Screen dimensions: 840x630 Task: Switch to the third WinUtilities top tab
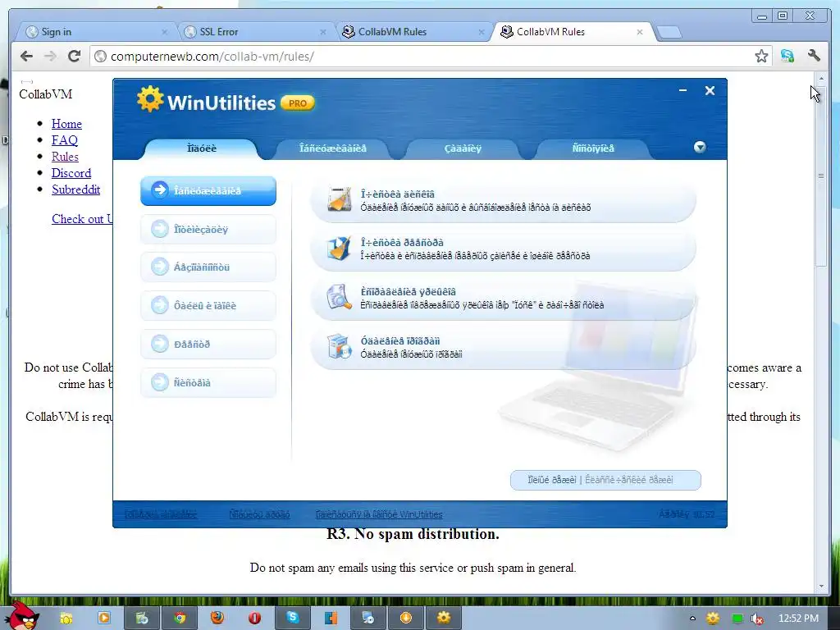463,148
